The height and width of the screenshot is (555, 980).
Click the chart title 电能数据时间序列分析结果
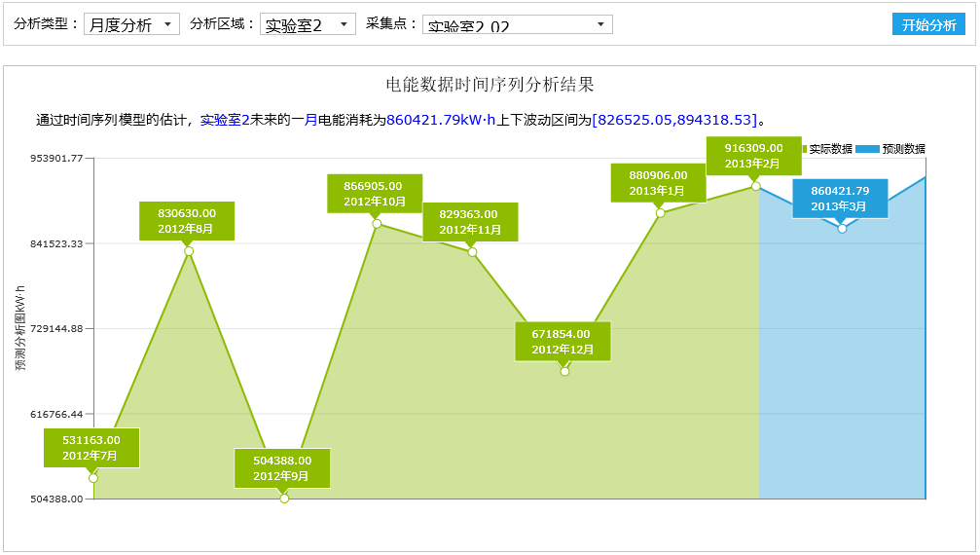pyautogui.click(x=490, y=85)
